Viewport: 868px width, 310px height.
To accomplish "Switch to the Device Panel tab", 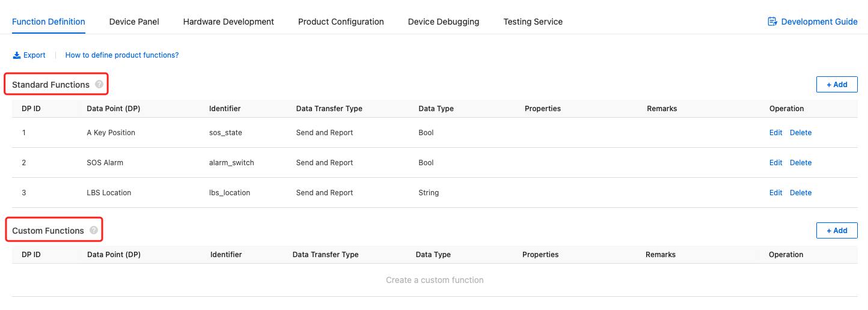I will [x=134, y=22].
